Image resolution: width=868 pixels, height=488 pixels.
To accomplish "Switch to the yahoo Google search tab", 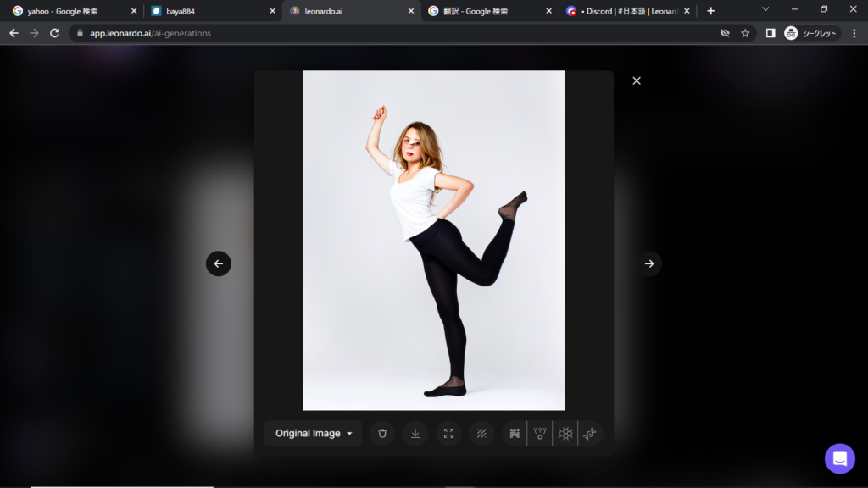I will (68, 11).
